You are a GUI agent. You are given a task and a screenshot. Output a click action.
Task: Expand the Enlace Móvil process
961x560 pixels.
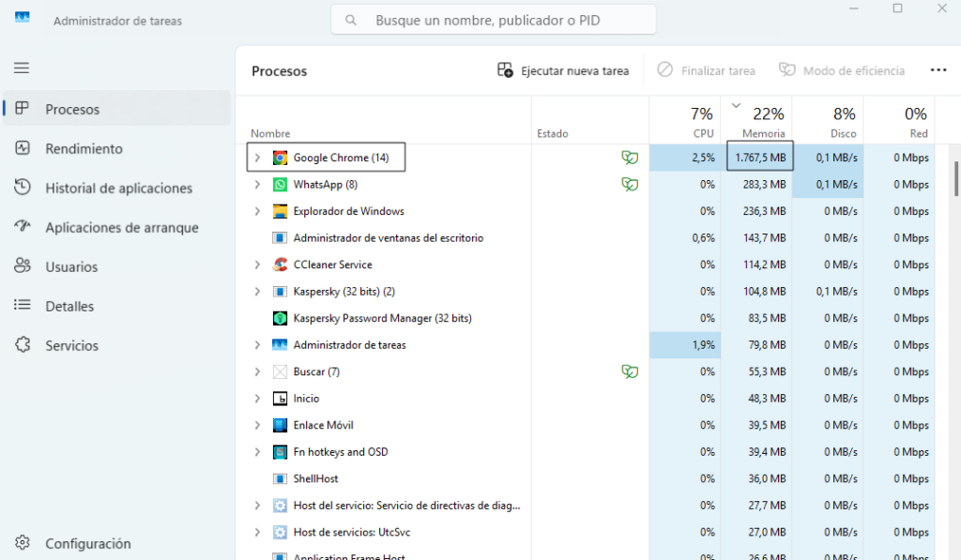pyautogui.click(x=257, y=425)
